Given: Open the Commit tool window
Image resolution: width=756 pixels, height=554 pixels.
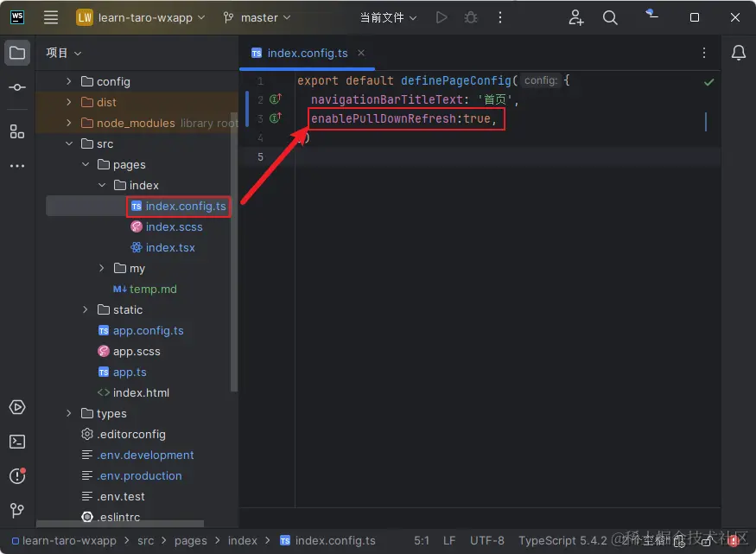Looking at the screenshot, I should 17,87.
